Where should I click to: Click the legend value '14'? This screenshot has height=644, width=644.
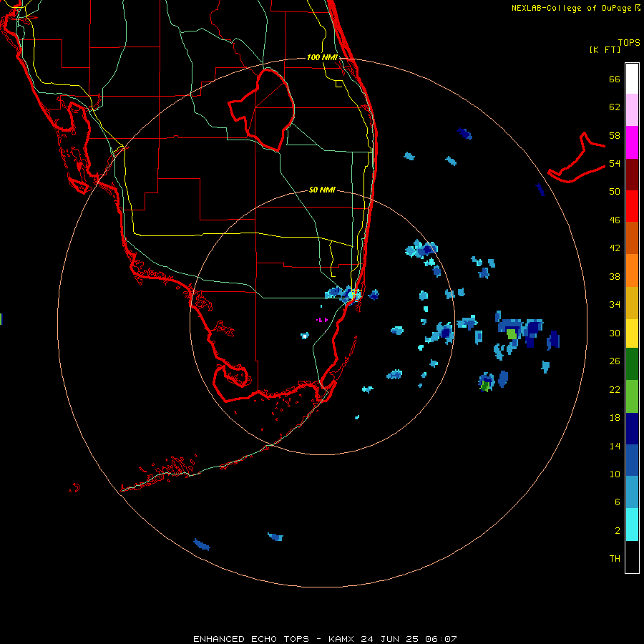pyautogui.click(x=615, y=446)
